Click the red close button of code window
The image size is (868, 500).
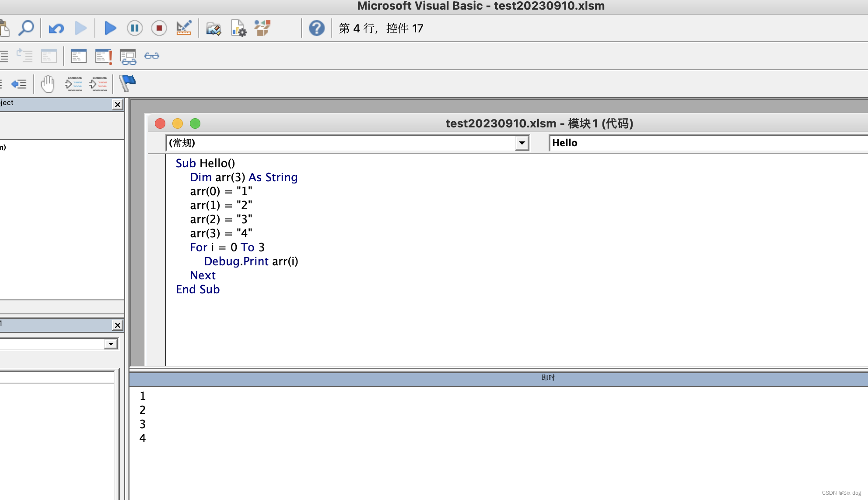pyautogui.click(x=160, y=123)
